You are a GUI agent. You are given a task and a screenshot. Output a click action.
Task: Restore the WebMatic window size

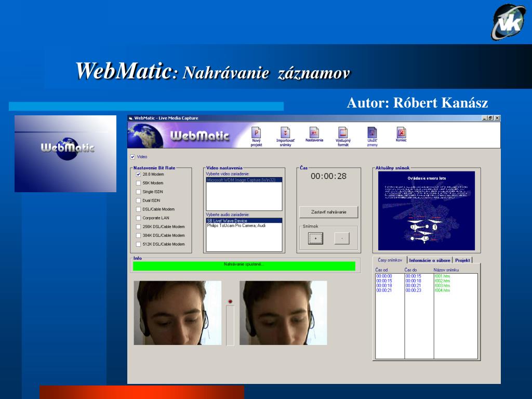[490, 118]
